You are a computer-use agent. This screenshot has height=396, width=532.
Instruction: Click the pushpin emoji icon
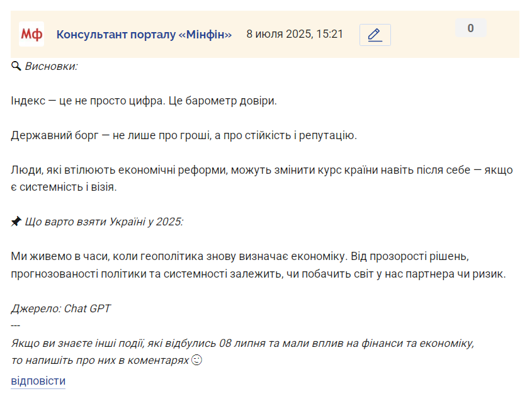[16, 222]
